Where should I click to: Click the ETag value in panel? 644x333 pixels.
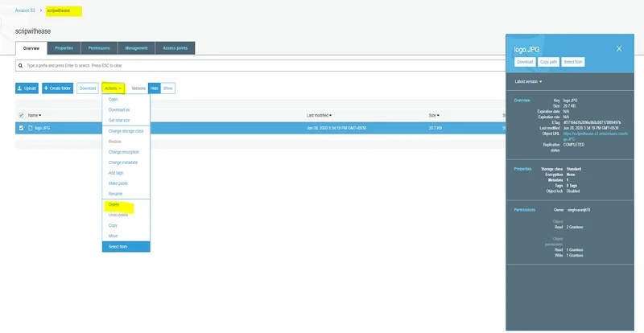(592, 122)
